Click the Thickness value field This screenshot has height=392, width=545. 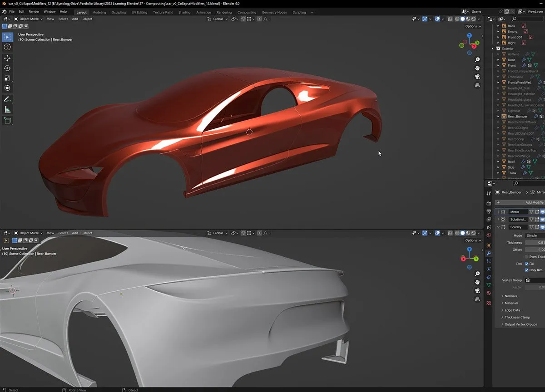tap(535, 243)
